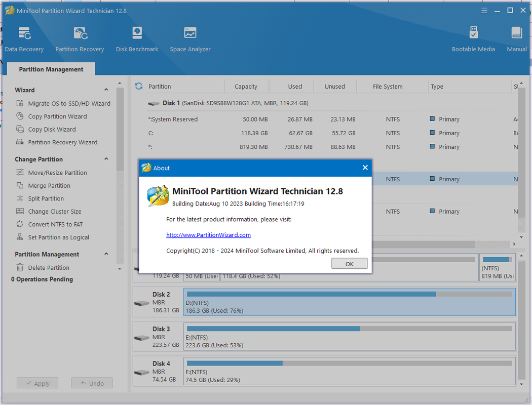The width and height of the screenshot is (532, 405).
Task: Click OK in the About dialog
Action: coord(349,264)
